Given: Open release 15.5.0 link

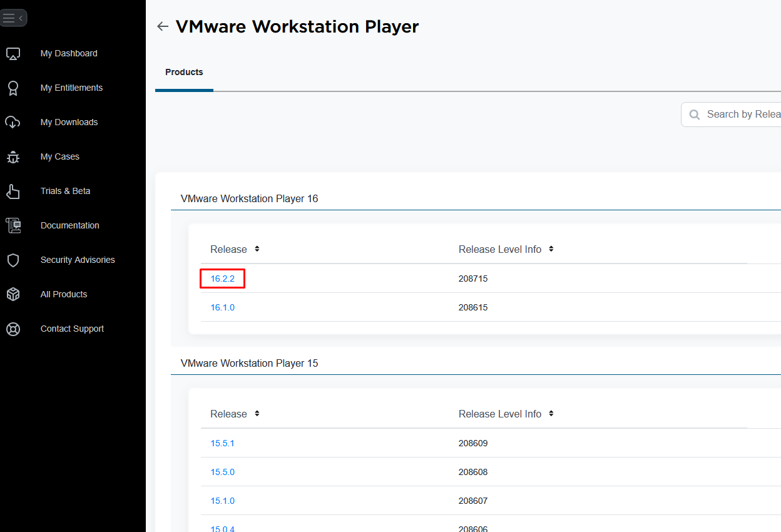Looking at the screenshot, I should coord(223,473).
